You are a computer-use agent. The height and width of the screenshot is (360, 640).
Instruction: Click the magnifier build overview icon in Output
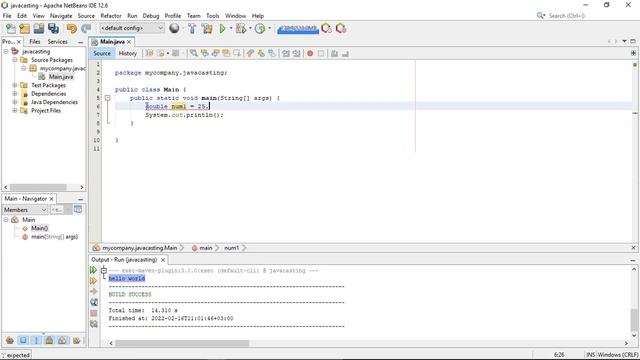(x=93, y=302)
